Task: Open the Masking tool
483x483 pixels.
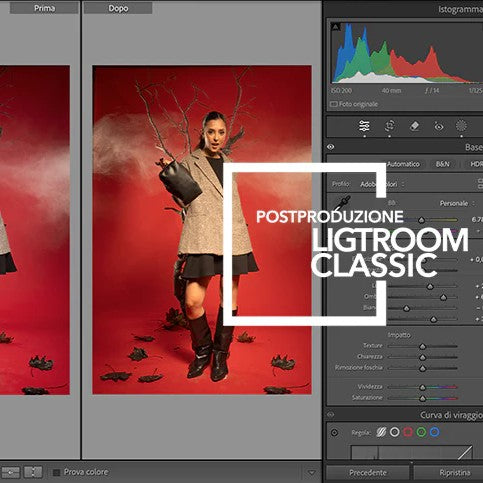Action: pos(461,126)
